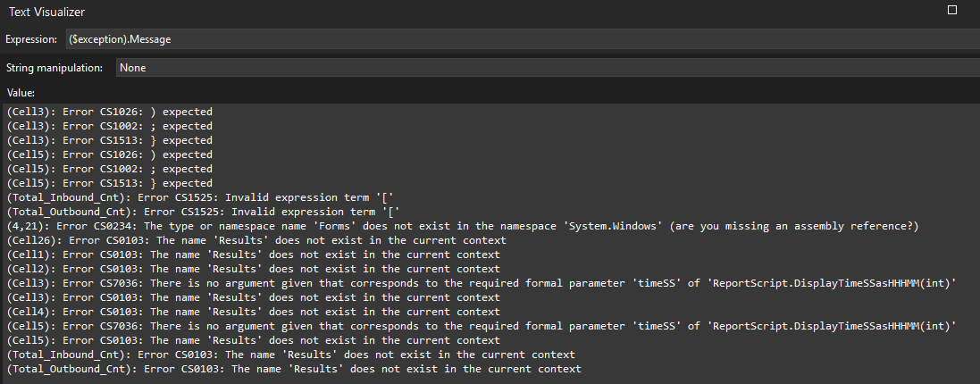Screen dimensions: 980x384
Task: Click the ($exception).Message expression field
Action: pyautogui.click(x=518, y=39)
